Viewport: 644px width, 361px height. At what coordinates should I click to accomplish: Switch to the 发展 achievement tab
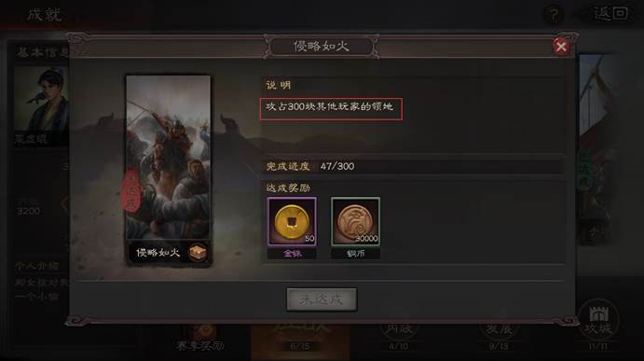(x=499, y=333)
